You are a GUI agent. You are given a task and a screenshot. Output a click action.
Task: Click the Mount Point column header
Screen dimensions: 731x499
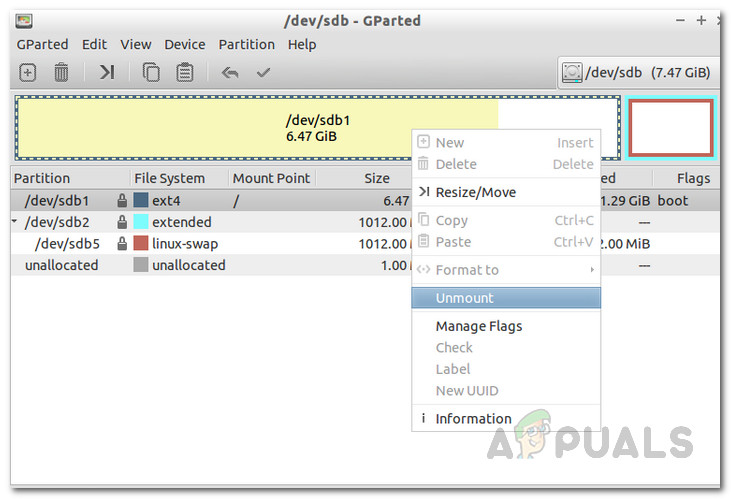click(x=271, y=178)
